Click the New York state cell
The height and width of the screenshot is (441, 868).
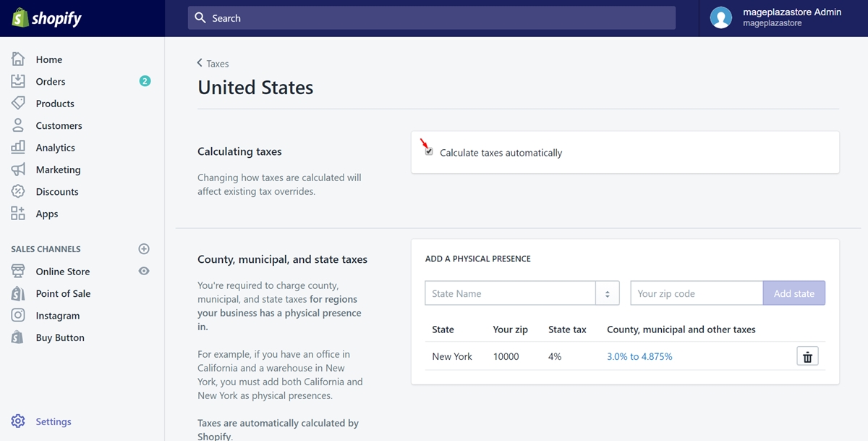pos(452,356)
